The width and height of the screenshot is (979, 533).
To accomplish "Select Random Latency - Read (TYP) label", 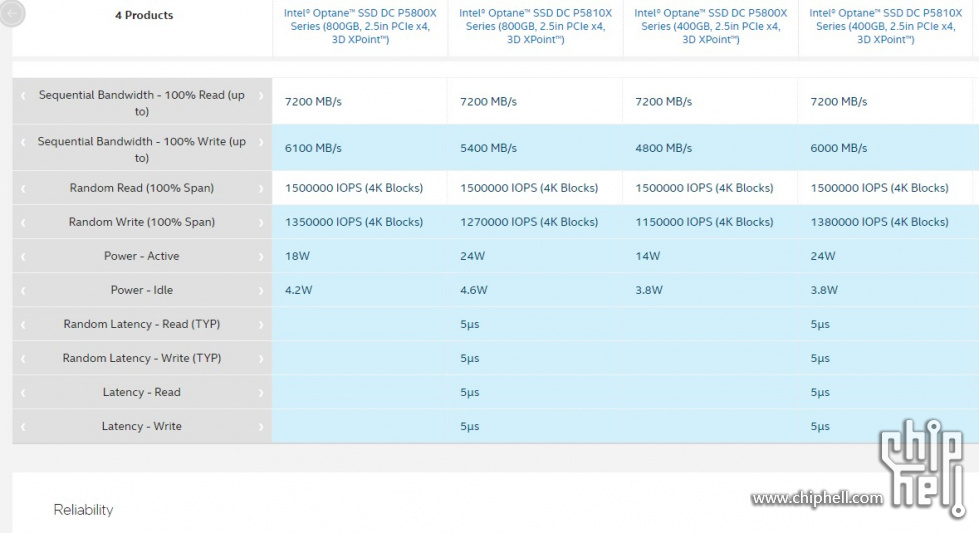I will (142, 324).
